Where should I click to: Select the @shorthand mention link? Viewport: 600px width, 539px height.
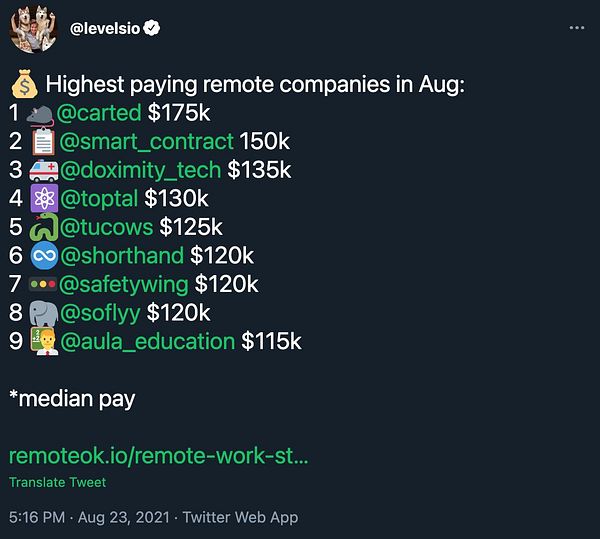(x=122, y=256)
